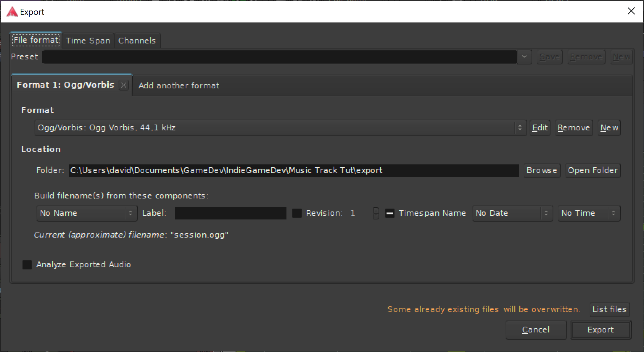Close the Export dialog window
The image size is (644, 352).
(631, 11)
